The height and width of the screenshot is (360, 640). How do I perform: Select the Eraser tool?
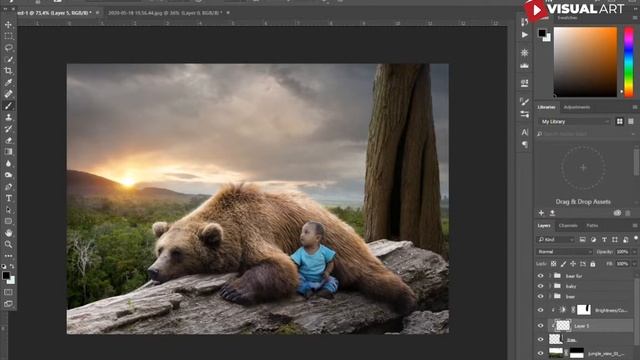pos(8,140)
